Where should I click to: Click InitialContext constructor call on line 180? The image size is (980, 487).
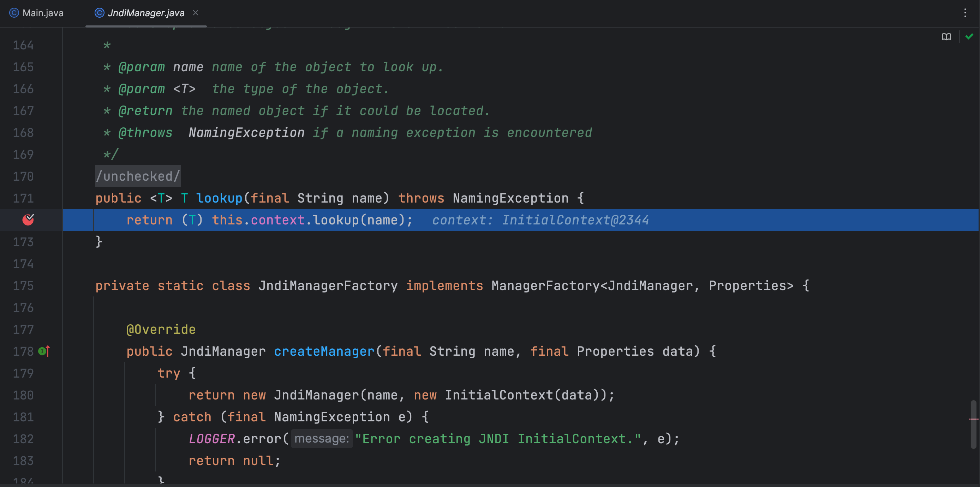click(x=499, y=395)
